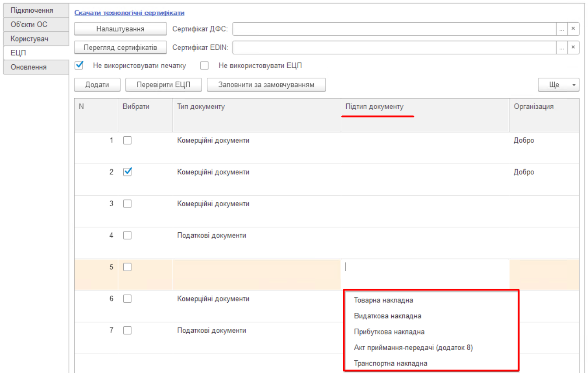
Task: Click 'Заповнити за замовчуванням' button
Action: click(x=266, y=85)
